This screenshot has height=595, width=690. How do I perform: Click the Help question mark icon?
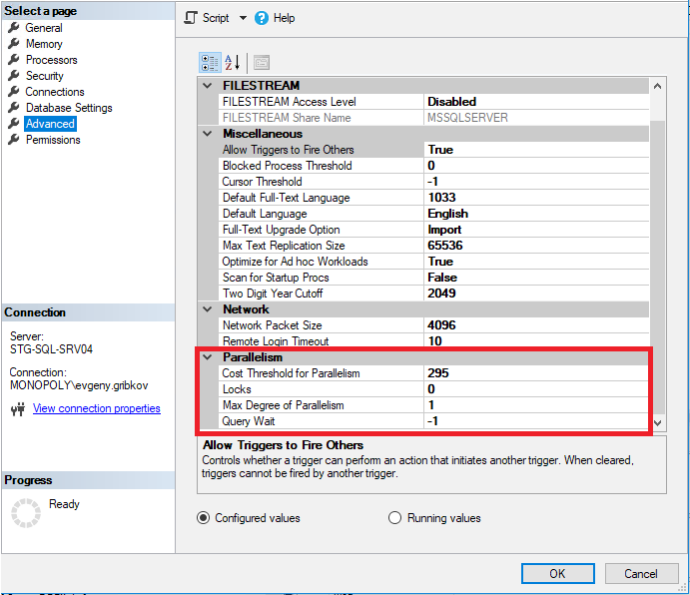pos(261,18)
